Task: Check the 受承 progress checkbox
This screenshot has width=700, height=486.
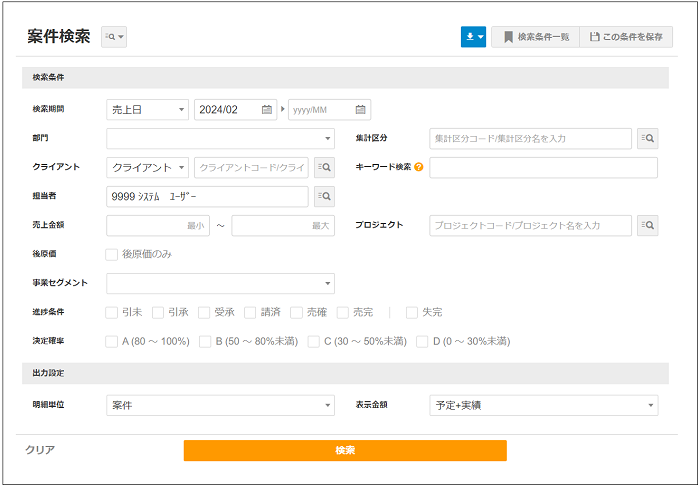Action: tap(204, 312)
